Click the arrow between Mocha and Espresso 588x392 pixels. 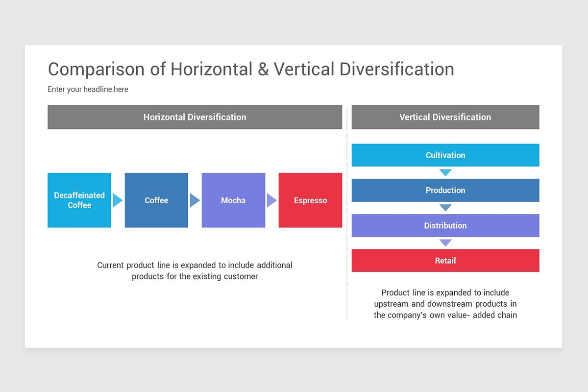(271, 200)
